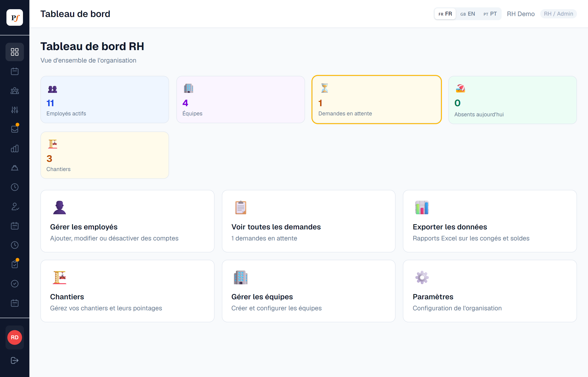Click the logout arrow icon
This screenshot has width=588, height=377.
coord(15,360)
